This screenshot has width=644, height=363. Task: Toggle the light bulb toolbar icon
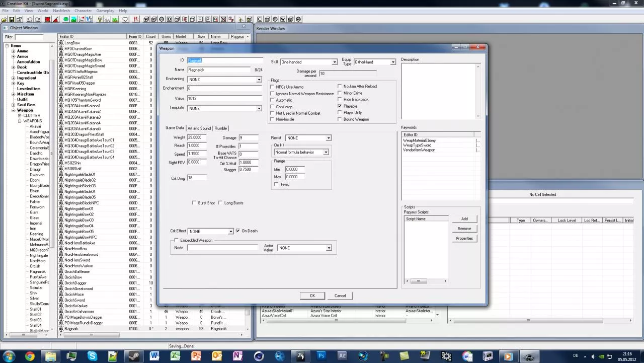coord(100,19)
